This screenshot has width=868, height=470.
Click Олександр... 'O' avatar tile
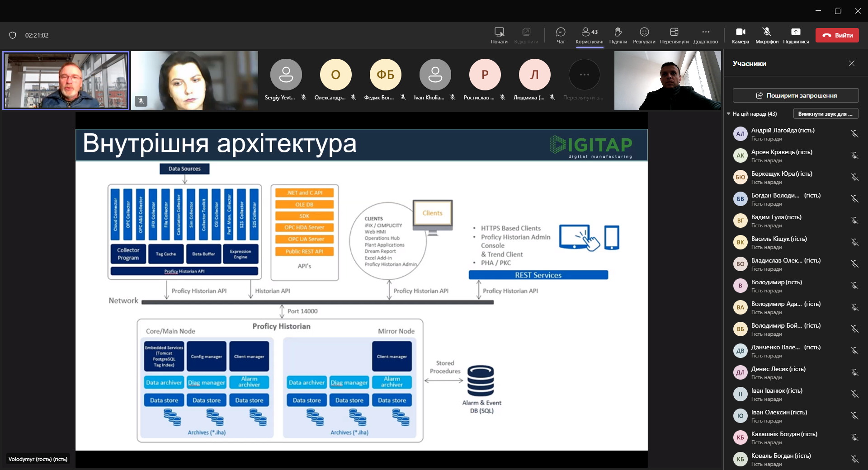pos(335,75)
